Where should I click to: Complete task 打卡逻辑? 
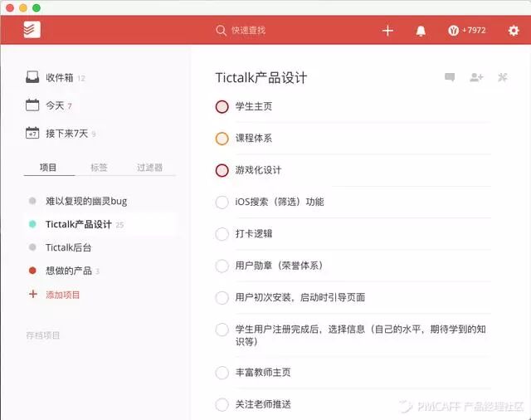pyautogui.click(x=222, y=234)
